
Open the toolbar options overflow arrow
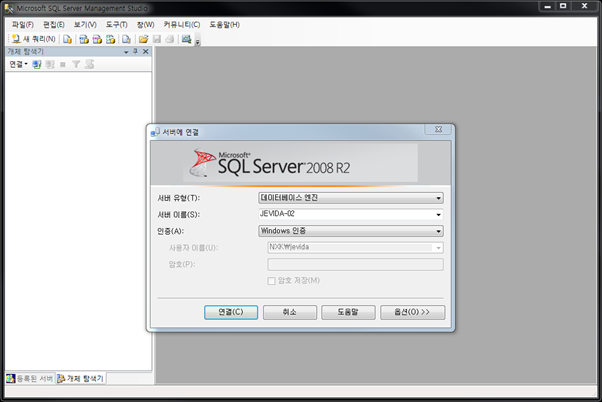click(198, 42)
